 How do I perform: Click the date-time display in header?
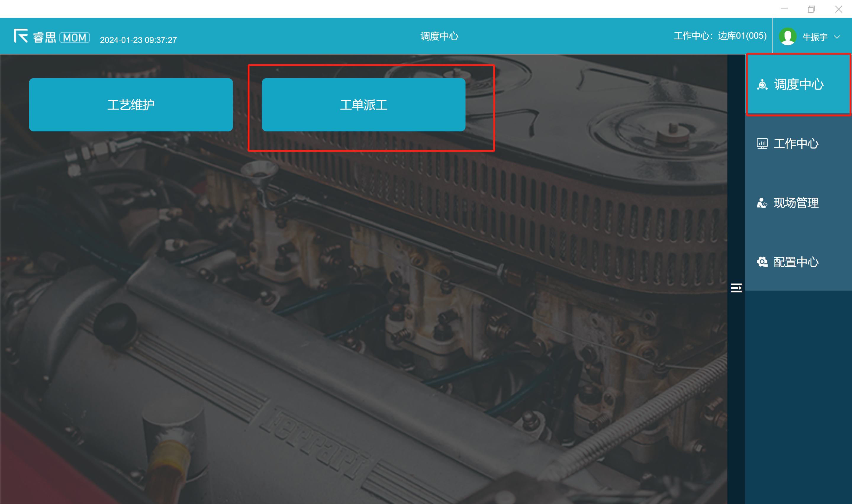(138, 40)
